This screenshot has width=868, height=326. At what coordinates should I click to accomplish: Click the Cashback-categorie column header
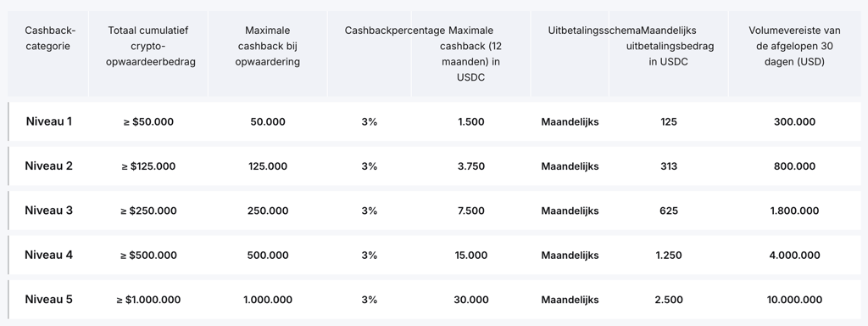(x=50, y=38)
